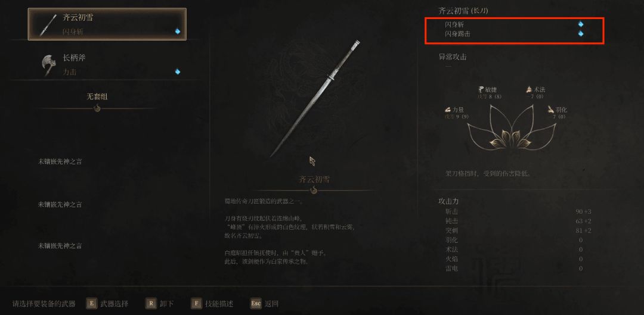Click the lotus emblem in stats panel
Viewport: 644px width, 315px height.
click(x=512, y=127)
